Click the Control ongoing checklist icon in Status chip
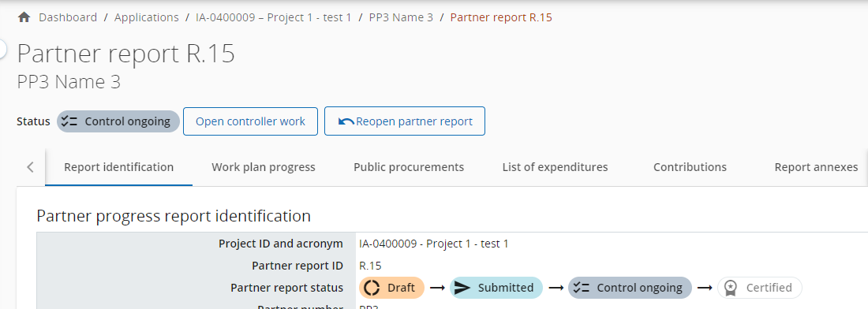This screenshot has width=868, height=309. [x=69, y=121]
